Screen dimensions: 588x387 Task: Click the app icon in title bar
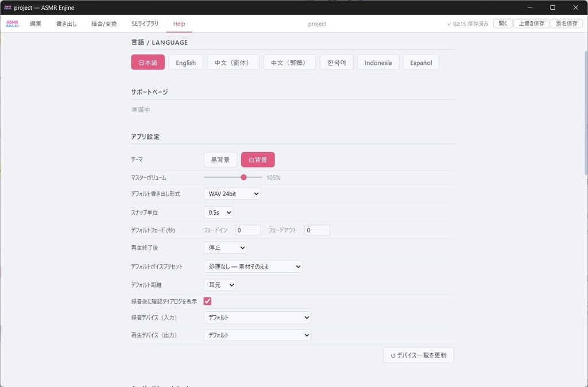[x=7, y=7]
